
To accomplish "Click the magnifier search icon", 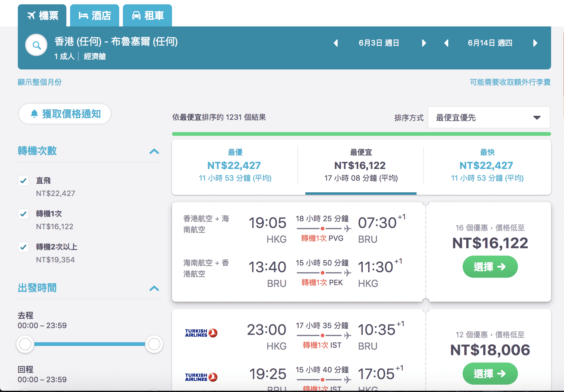I will coord(36,45).
